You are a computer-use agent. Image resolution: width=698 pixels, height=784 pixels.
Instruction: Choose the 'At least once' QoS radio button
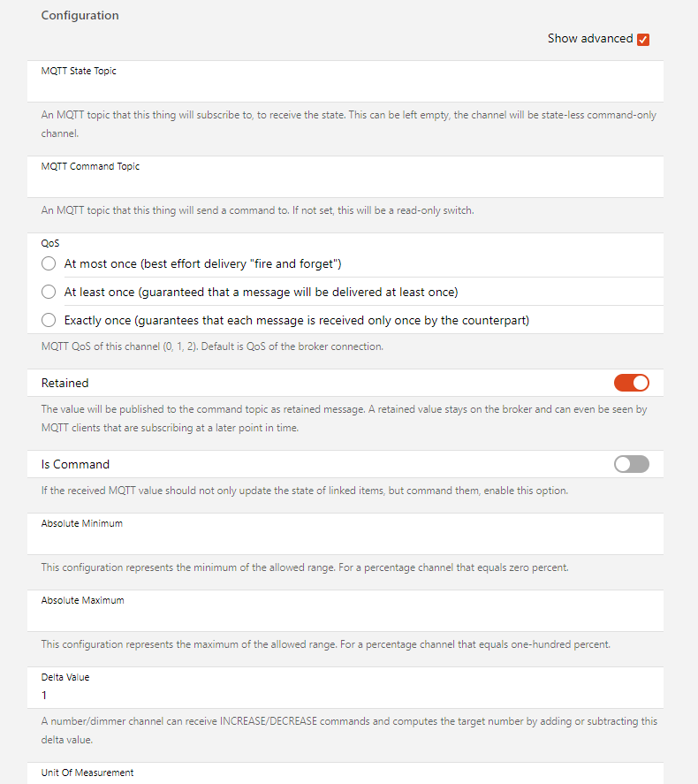49,292
